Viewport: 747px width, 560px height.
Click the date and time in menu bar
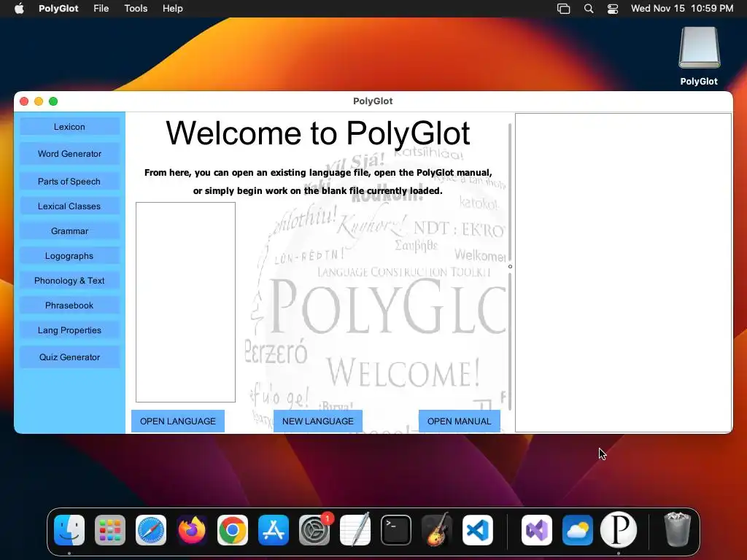click(x=682, y=9)
